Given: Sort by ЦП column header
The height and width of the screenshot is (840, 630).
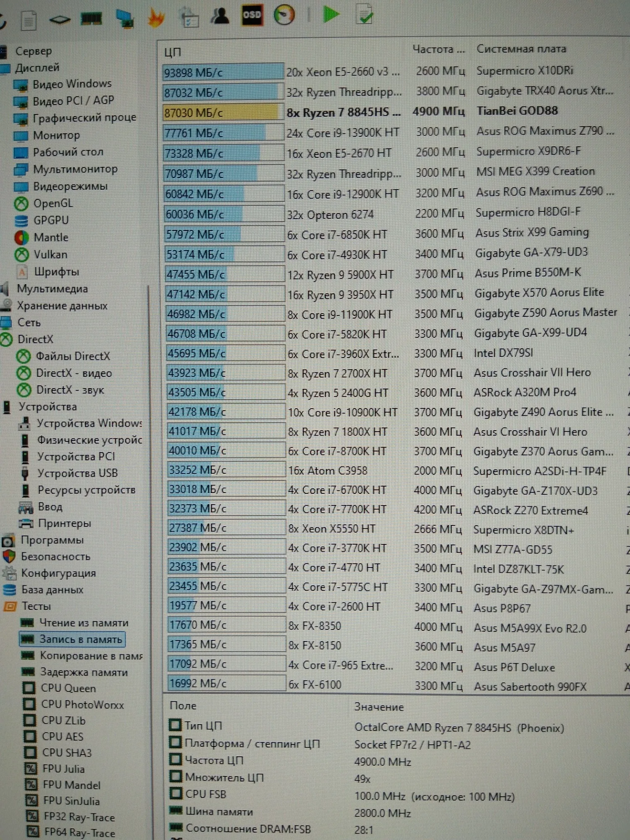Looking at the screenshot, I should click(173, 52).
